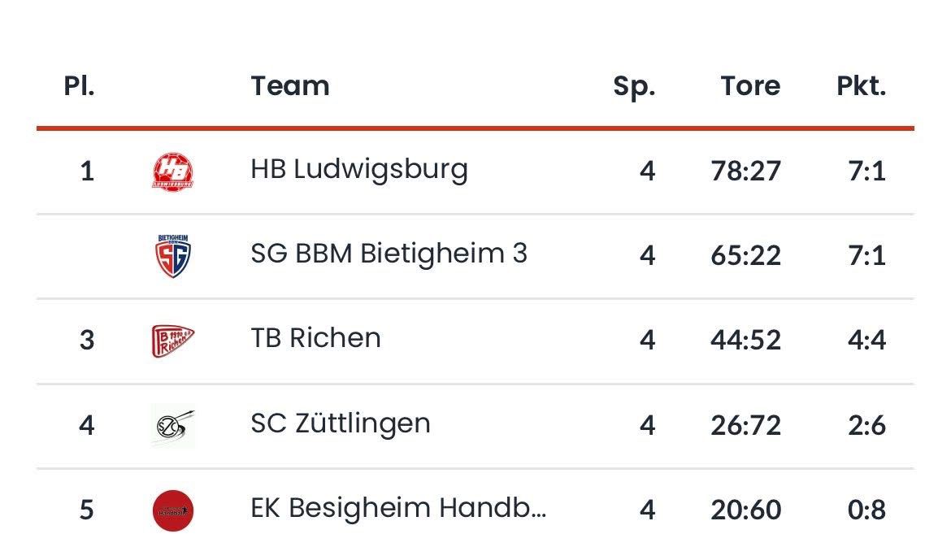Viewport: 951px width, 560px height.
Task: Click the SC Züttlingen club logo
Action: pos(173,425)
